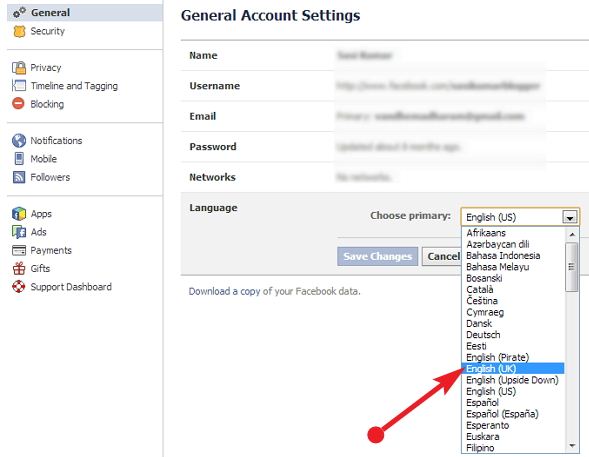Click the Timeline and Tagging icon
Viewport: 589px width, 457px height.
point(19,86)
